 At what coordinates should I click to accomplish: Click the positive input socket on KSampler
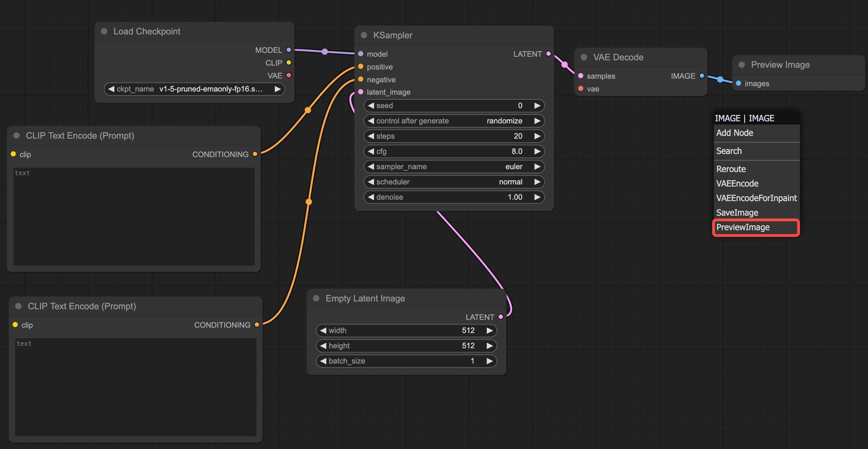point(361,67)
